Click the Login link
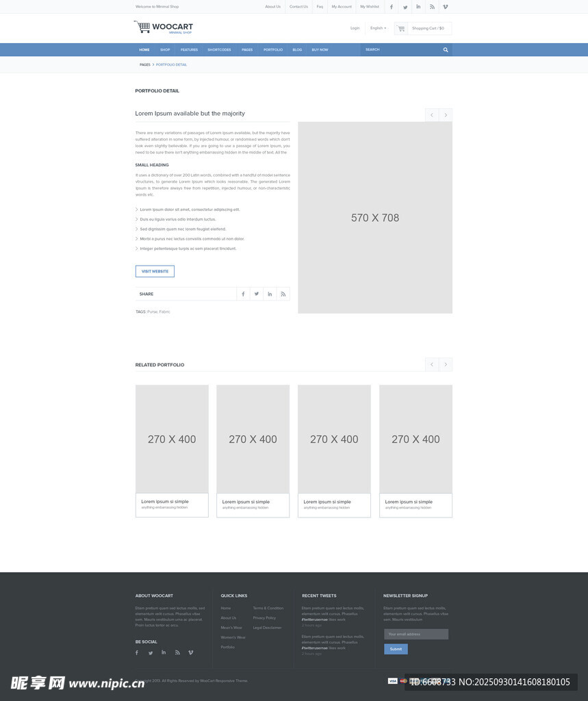Viewport: 588px width, 701px height. pos(355,28)
